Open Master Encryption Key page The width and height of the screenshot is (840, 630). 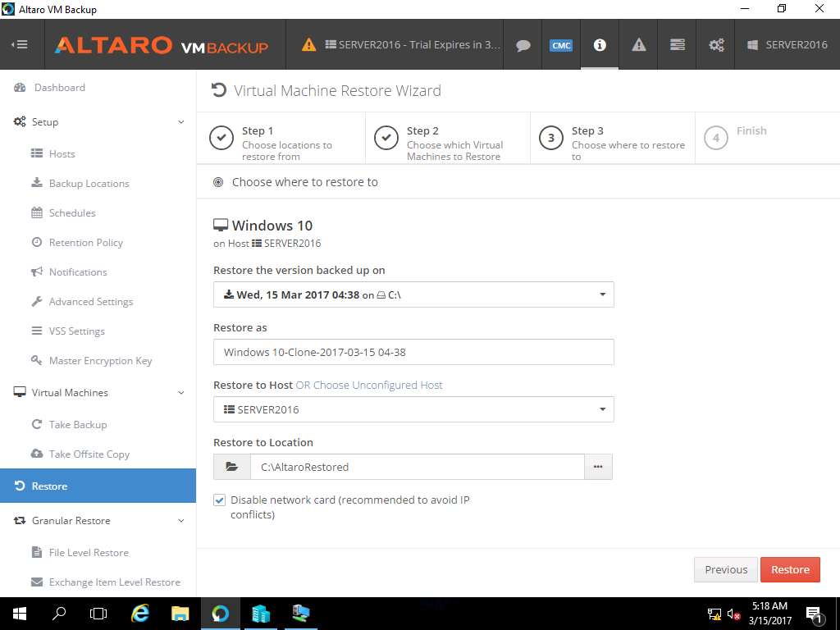click(x=100, y=361)
